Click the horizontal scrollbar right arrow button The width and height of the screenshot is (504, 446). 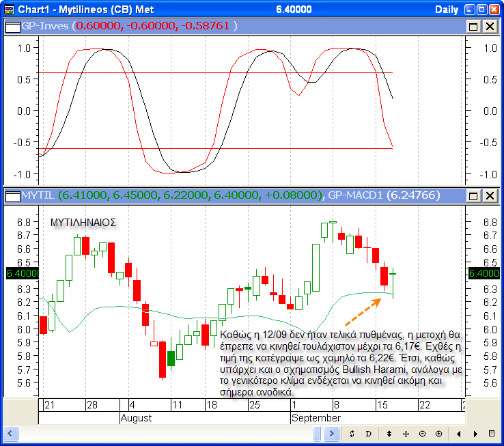332,434
